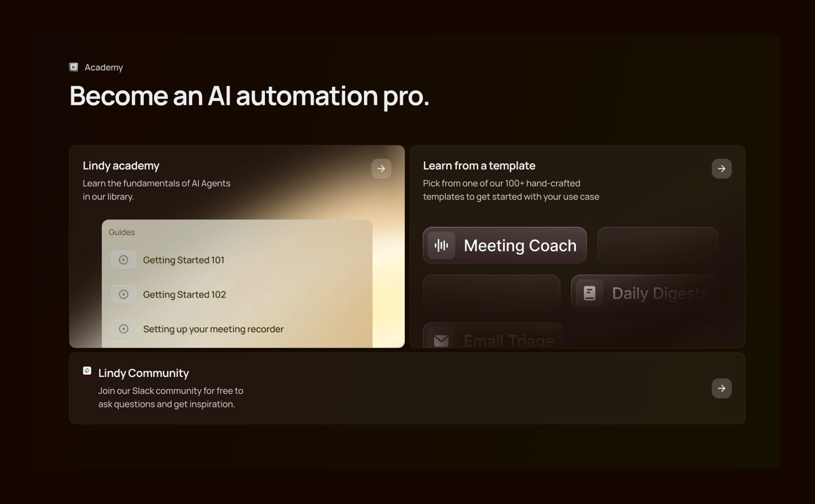
Task: Open the Getting Started 101 guide
Action: point(184,259)
